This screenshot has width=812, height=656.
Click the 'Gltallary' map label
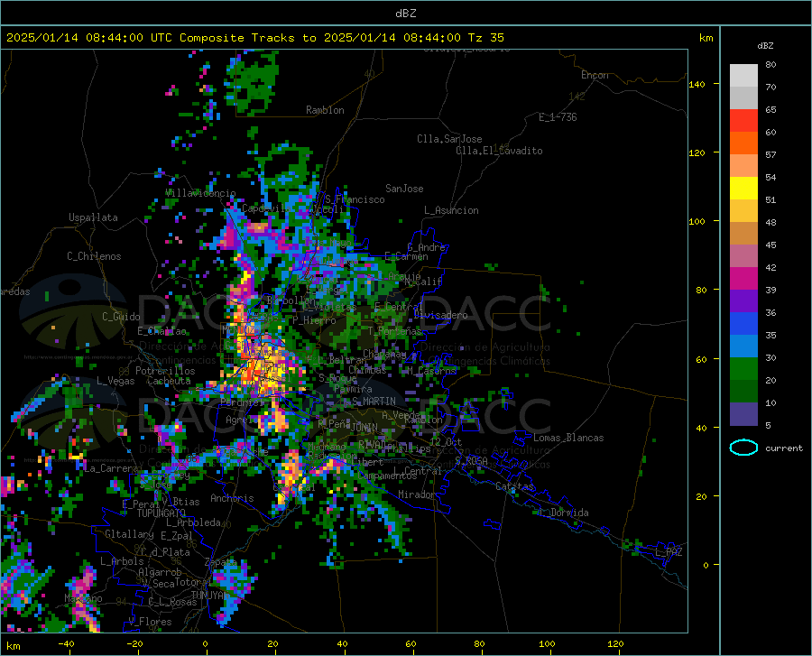[x=129, y=534]
